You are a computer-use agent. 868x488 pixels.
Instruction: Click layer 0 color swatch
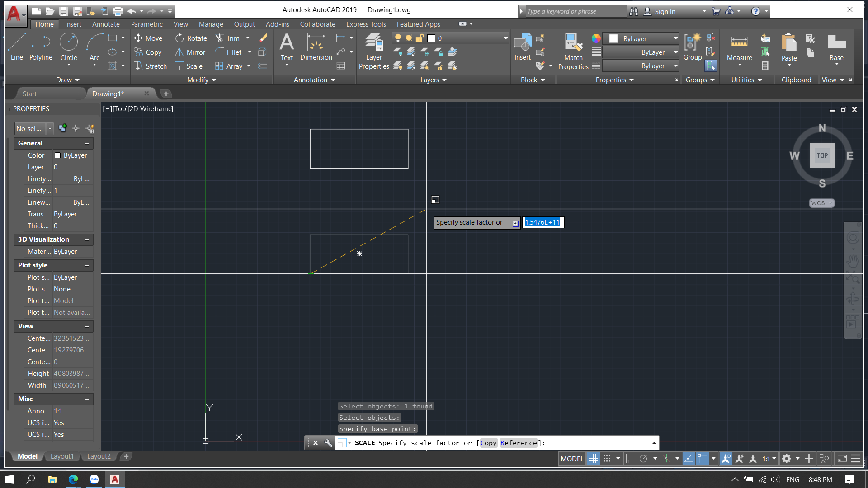(431, 38)
